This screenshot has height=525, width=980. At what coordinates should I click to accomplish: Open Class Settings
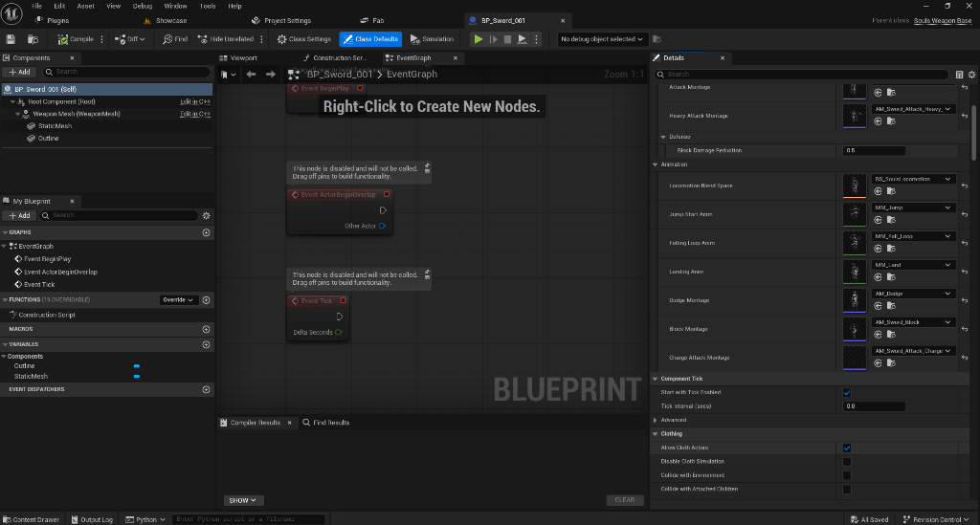click(x=303, y=38)
